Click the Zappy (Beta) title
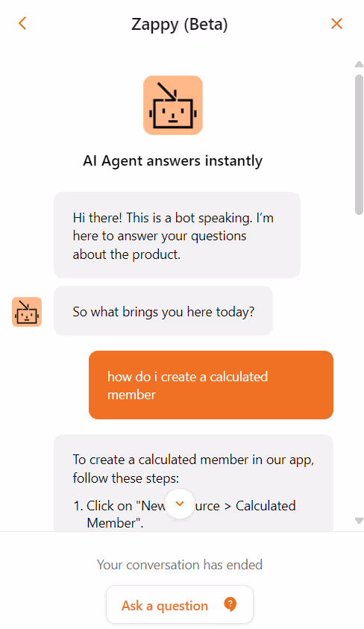The image size is (364, 629). [180, 25]
